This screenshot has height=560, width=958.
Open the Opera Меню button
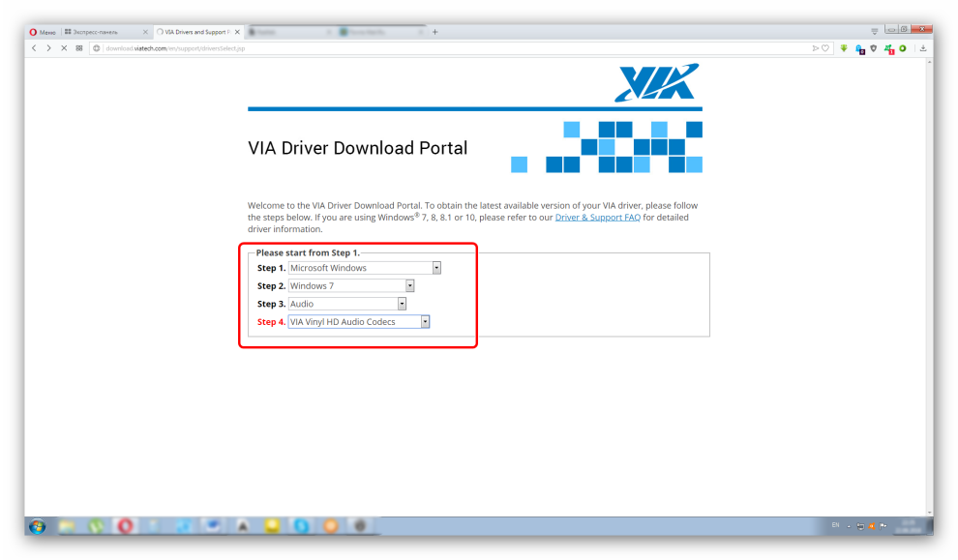pyautogui.click(x=42, y=32)
